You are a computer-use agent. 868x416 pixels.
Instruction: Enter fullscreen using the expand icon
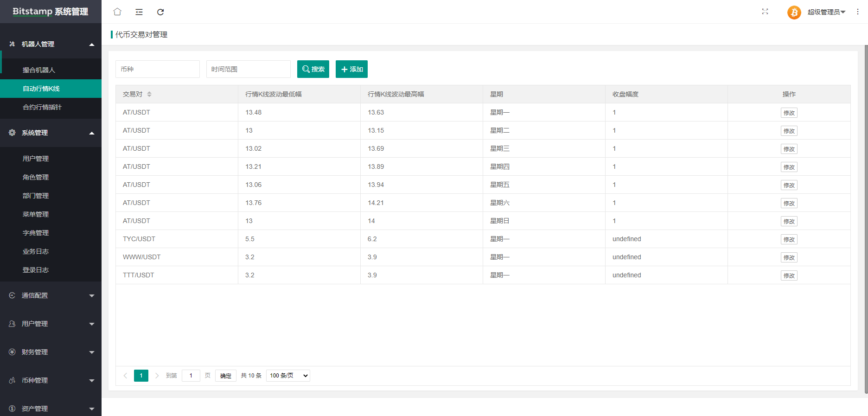[765, 12]
